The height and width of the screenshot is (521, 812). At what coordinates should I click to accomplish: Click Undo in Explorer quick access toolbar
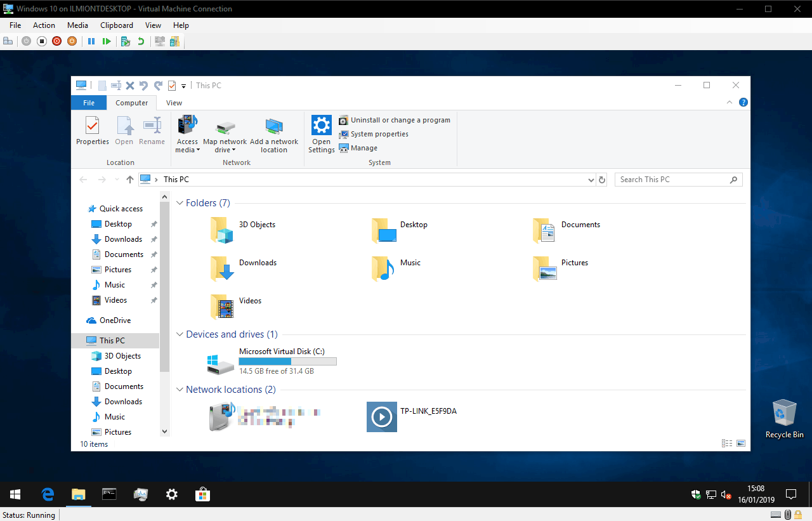tap(144, 86)
